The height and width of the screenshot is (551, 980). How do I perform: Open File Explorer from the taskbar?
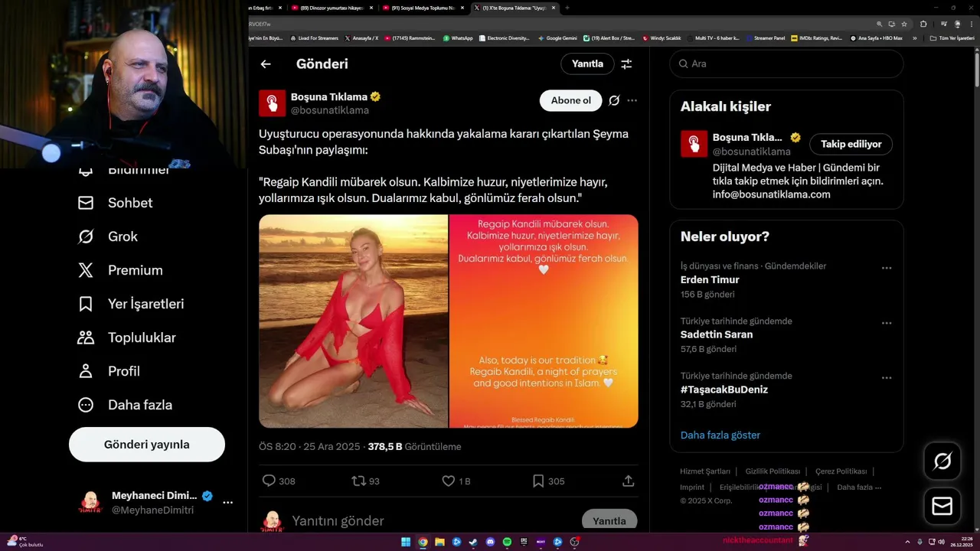[x=439, y=542]
